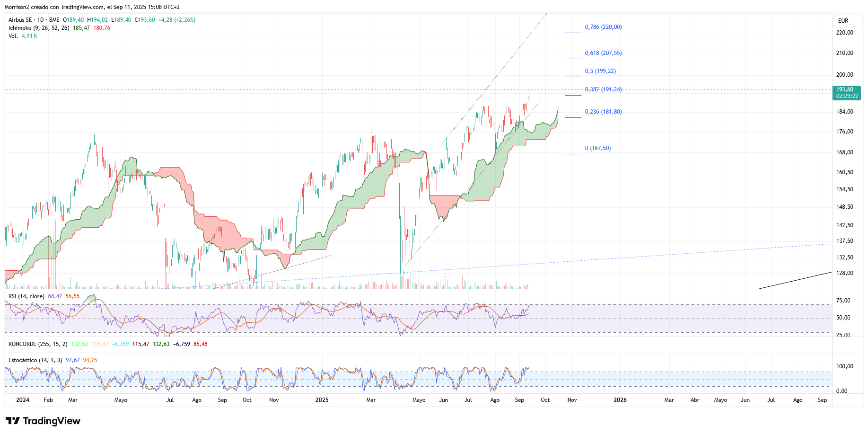Click the 200,00 price axis label

tap(845, 75)
